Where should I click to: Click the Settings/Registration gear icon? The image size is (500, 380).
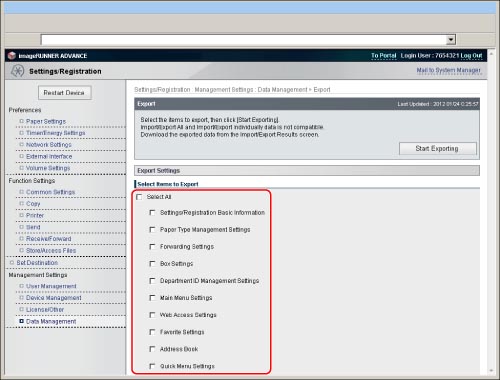[17, 71]
